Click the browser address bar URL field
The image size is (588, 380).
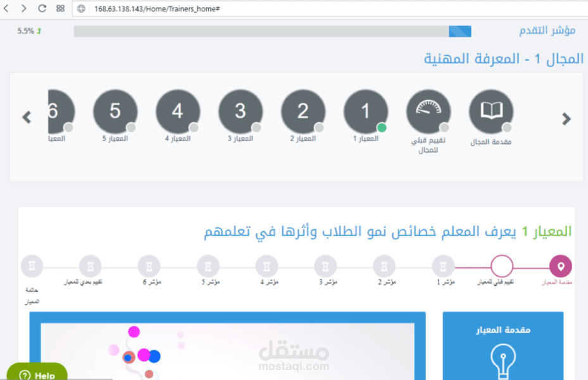158,9
